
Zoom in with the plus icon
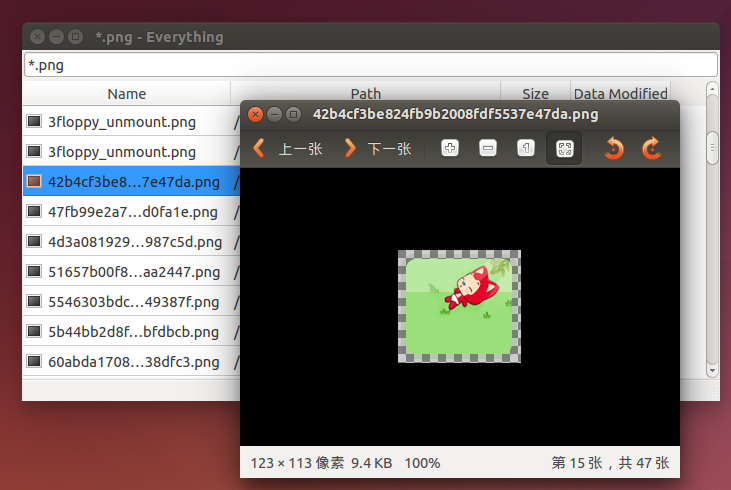click(450, 148)
